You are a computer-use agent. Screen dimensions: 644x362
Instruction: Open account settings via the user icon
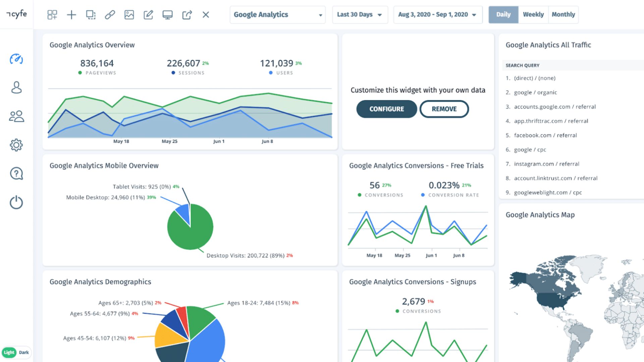click(16, 88)
